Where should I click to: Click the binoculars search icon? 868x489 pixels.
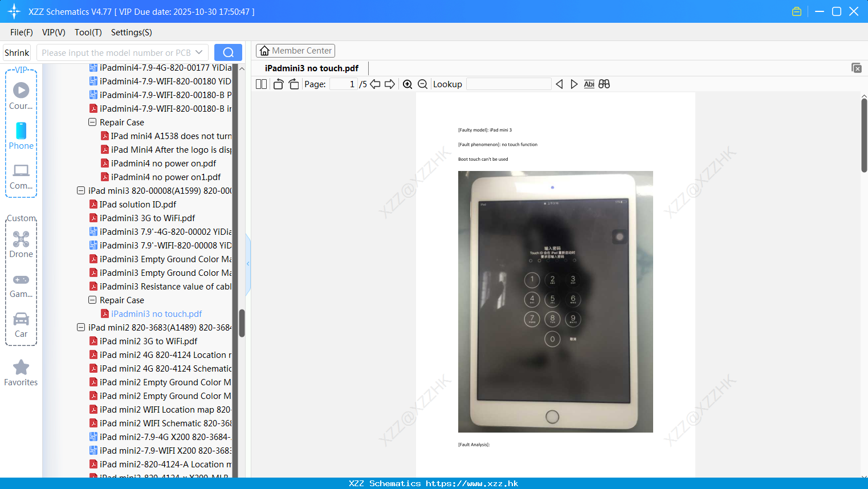pyautogui.click(x=604, y=84)
